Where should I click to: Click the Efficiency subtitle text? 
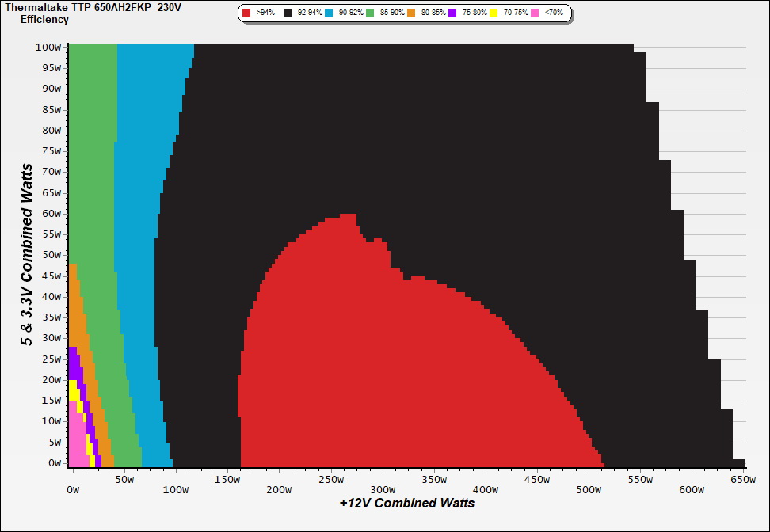(x=44, y=19)
